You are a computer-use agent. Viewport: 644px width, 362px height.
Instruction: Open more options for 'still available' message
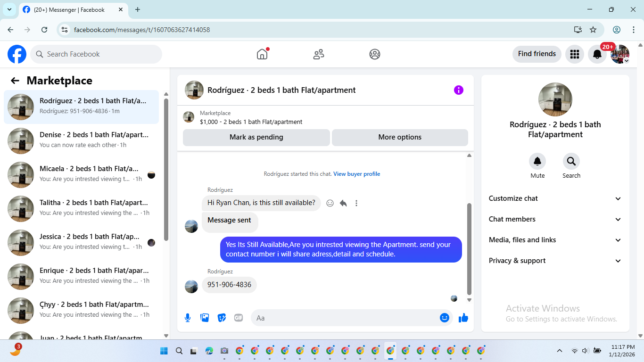click(x=356, y=203)
